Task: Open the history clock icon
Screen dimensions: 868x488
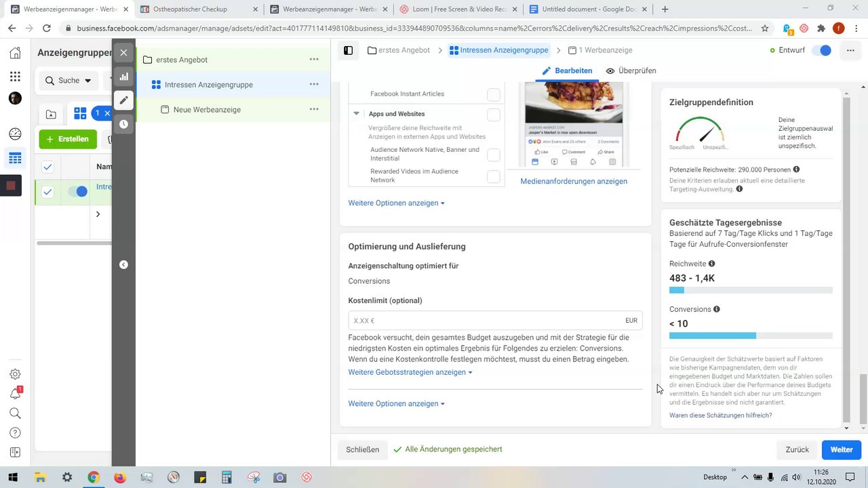Action: point(123,124)
